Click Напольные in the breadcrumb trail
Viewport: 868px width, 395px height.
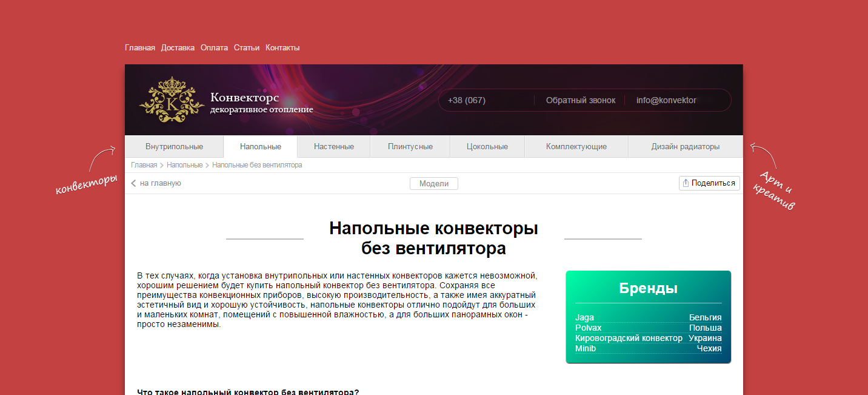[x=184, y=165]
